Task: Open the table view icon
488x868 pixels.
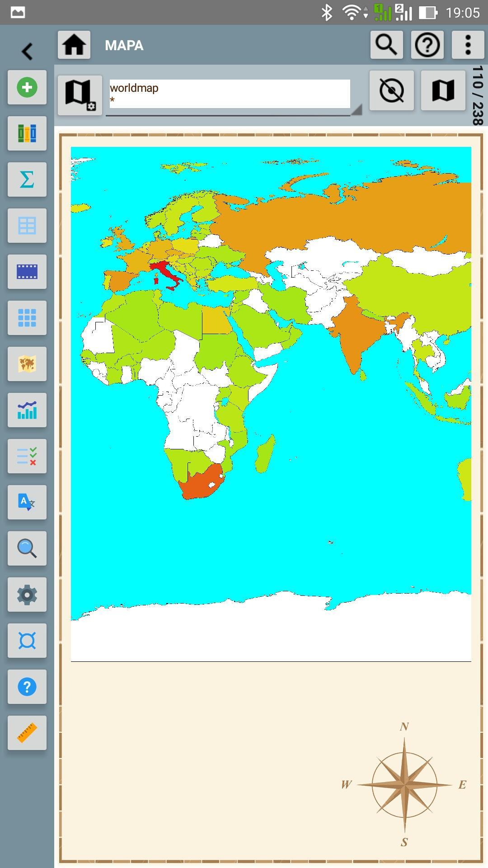Action: click(27, 226)
